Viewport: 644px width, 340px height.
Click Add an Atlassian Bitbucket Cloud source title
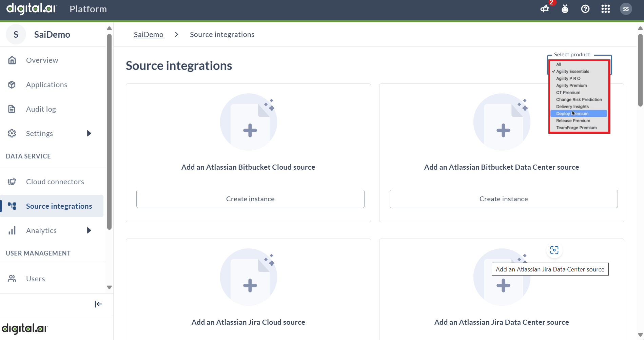click(248, 167)
